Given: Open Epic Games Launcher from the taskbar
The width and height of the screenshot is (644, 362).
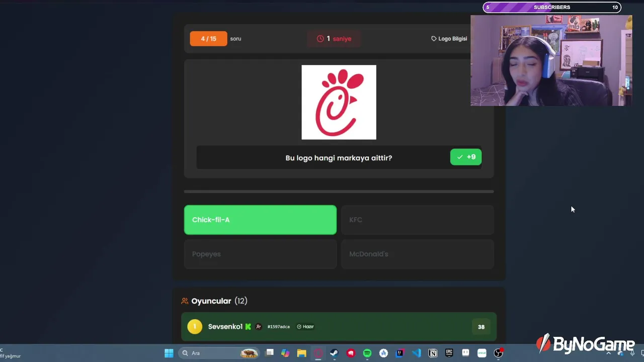Looking at the screenshot, I should click(x=449, y=353).
